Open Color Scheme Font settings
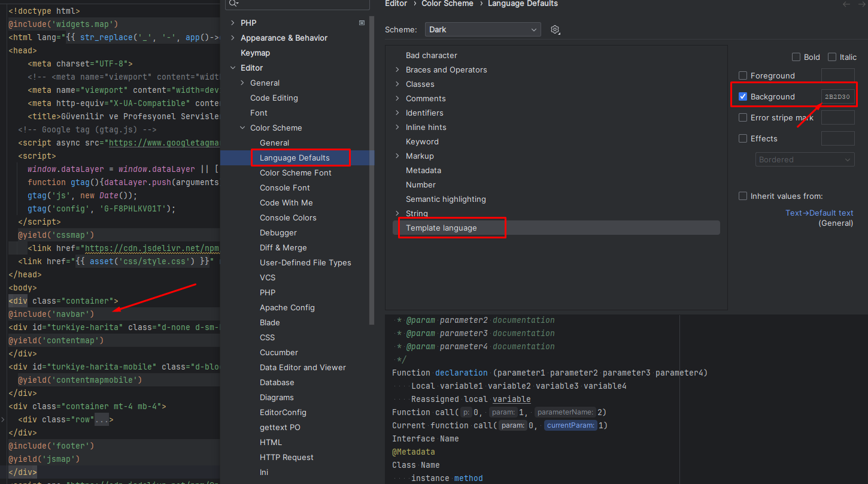Viewport: 868px width, 484px height. pos(295,173)
